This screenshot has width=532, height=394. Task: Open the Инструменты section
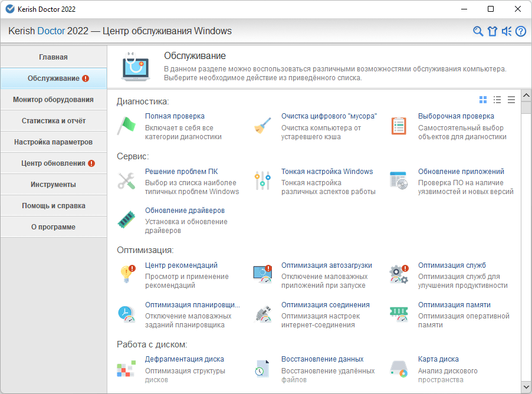tap(54, 185)
